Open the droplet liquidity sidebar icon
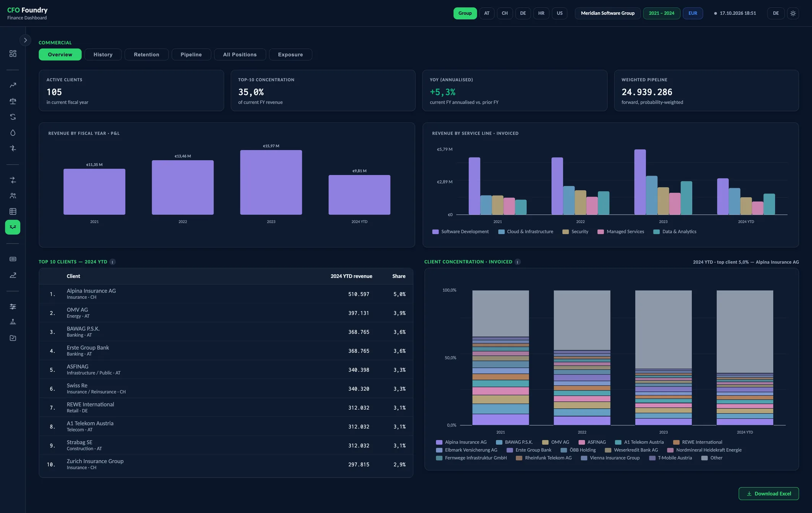The width and height of the screenshot is (812, 513). [13, 133]
